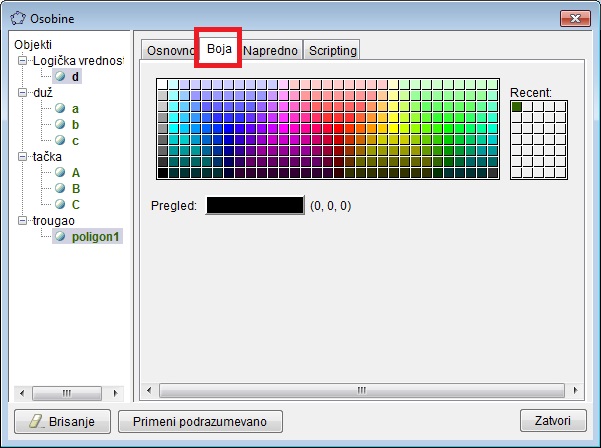Click the (0, 0, 0) RGB value text
601x448 pixels.
click(x=330, y=206)
